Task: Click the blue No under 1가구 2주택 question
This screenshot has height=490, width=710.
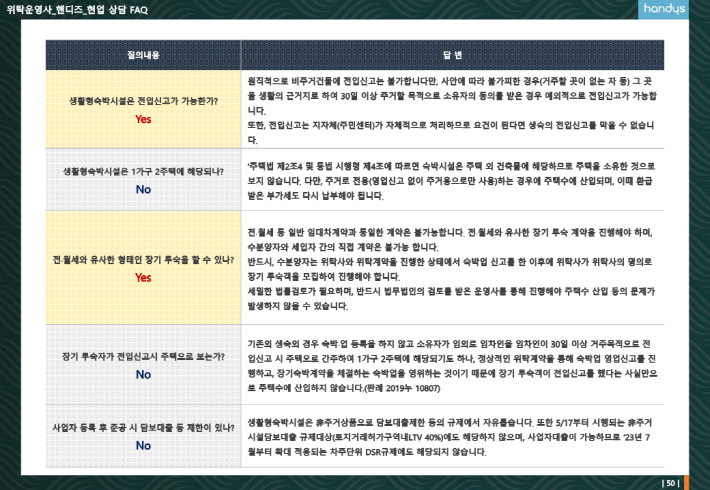Action: (x=143, y=189)
